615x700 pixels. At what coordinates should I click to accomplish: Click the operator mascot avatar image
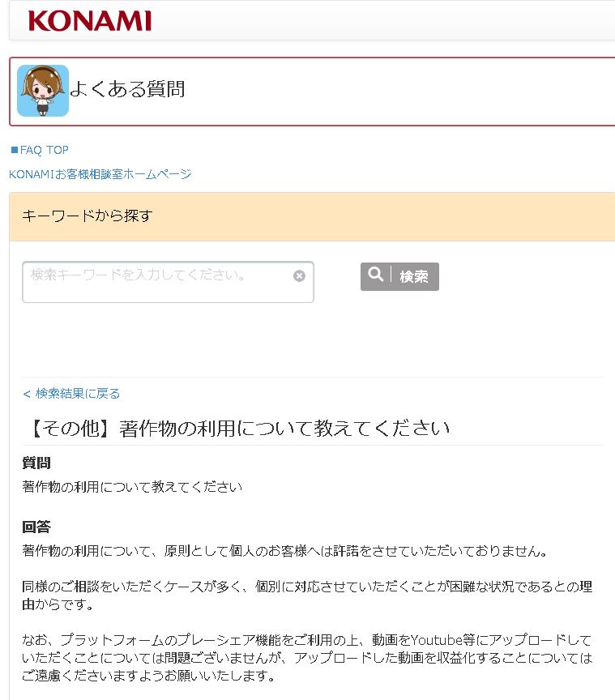tap(43, 91)
